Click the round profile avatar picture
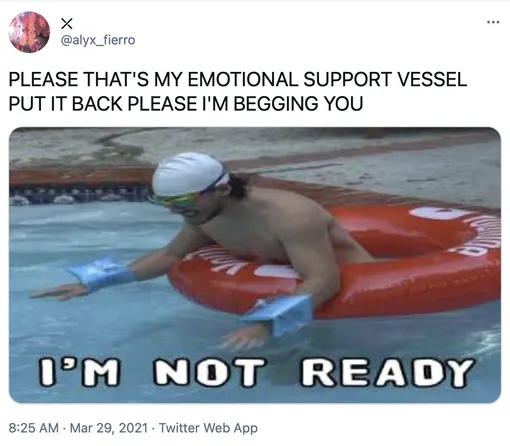Screen dimensions: 510x446 point(29,32)
